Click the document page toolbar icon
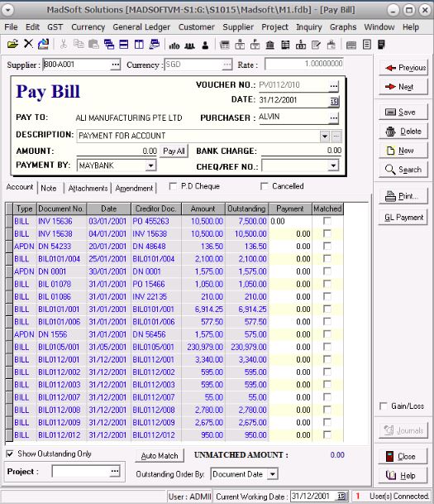Image resolution: width=434 pixels, height=504 pixels. click(x=366, y=45)
